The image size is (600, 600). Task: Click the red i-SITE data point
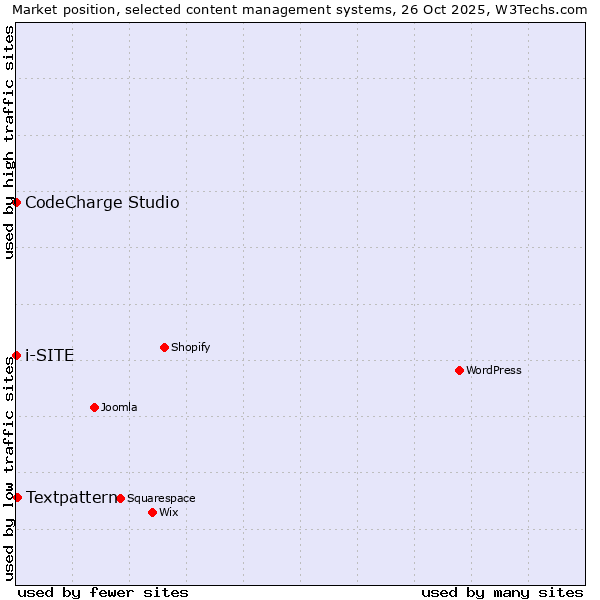pyautogui.click(x=16, y=355)
